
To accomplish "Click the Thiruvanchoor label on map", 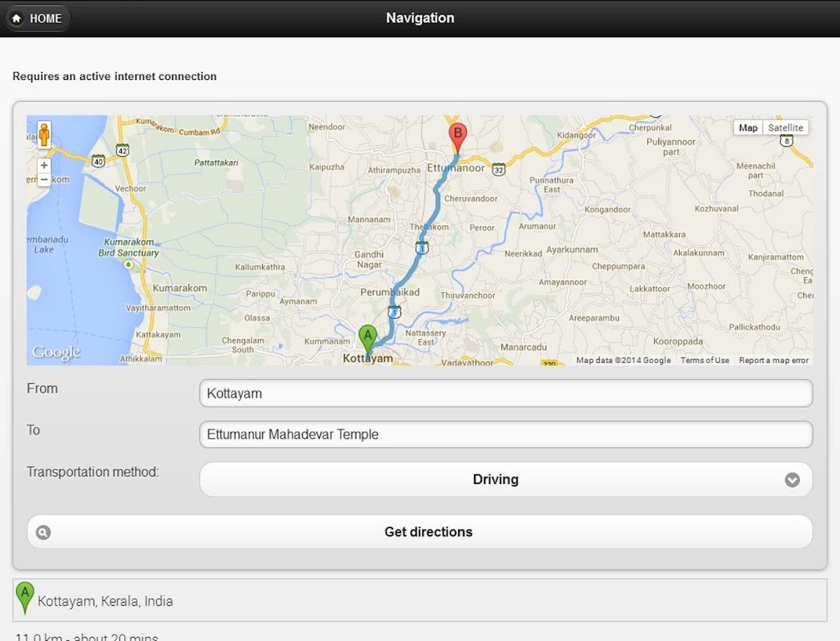I will pyautogui.click(x=468, y=296).
